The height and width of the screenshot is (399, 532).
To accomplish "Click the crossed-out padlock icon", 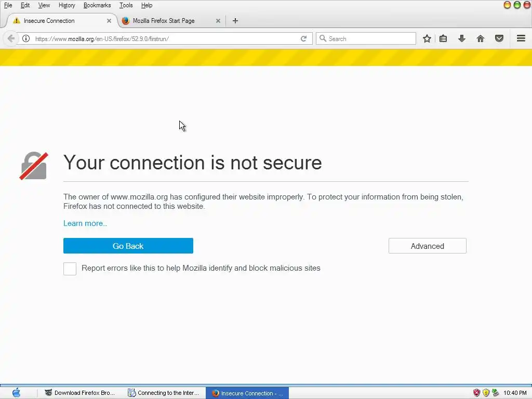I will pos(34,166).
